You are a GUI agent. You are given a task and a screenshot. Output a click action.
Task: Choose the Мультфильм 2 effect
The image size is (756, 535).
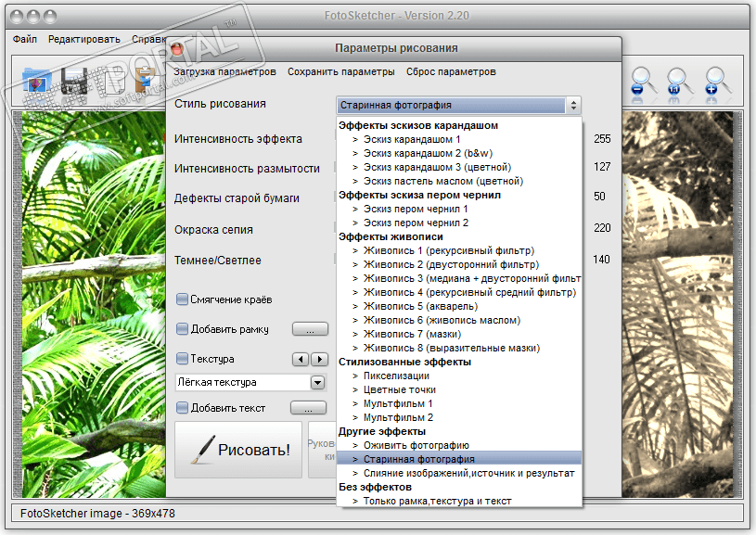point(459,418)
